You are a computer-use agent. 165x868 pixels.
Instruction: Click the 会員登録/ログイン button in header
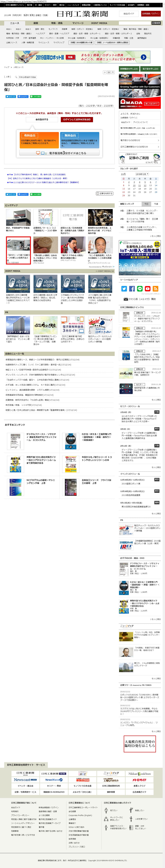(151, 14)
